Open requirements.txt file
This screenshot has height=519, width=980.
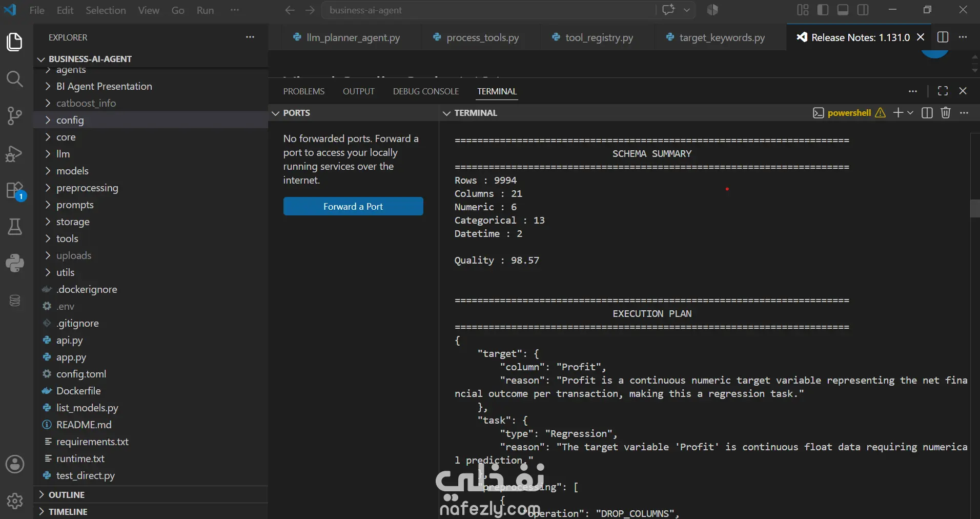92,442
